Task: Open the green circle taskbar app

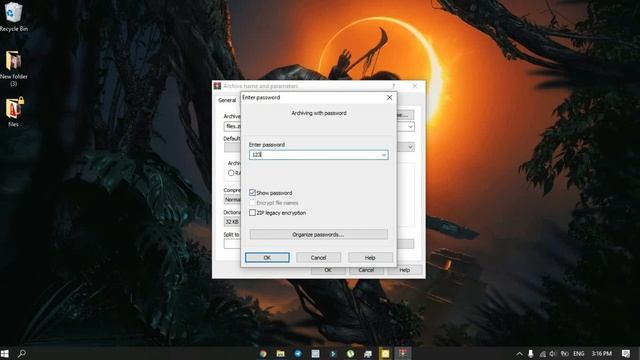Action: pyautogui.click(x=350, y=353)
